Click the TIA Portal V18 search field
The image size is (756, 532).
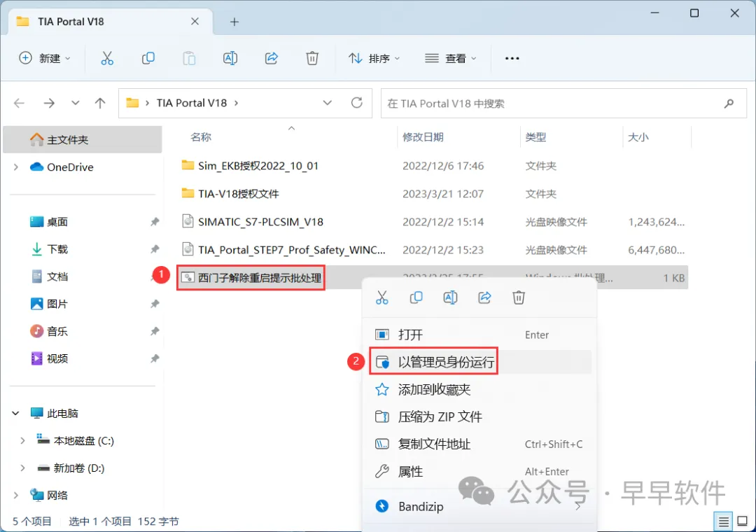[563, 103]
